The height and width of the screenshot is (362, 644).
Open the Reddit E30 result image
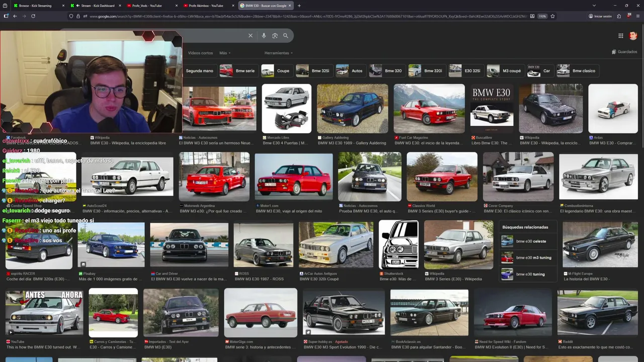(597, 312)
